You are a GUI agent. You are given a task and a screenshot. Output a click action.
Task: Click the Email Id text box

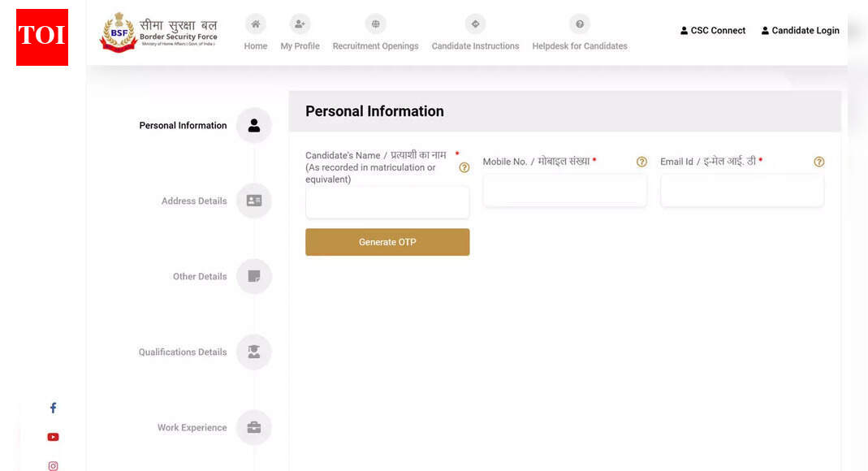tap(741, 190)
